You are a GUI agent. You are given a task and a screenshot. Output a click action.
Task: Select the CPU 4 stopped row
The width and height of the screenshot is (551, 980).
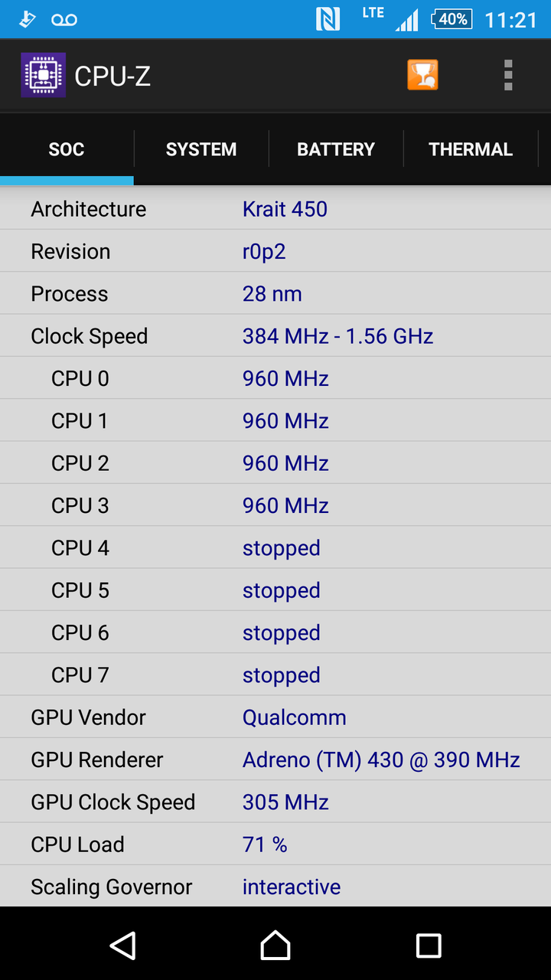click(x=275, y=547)
